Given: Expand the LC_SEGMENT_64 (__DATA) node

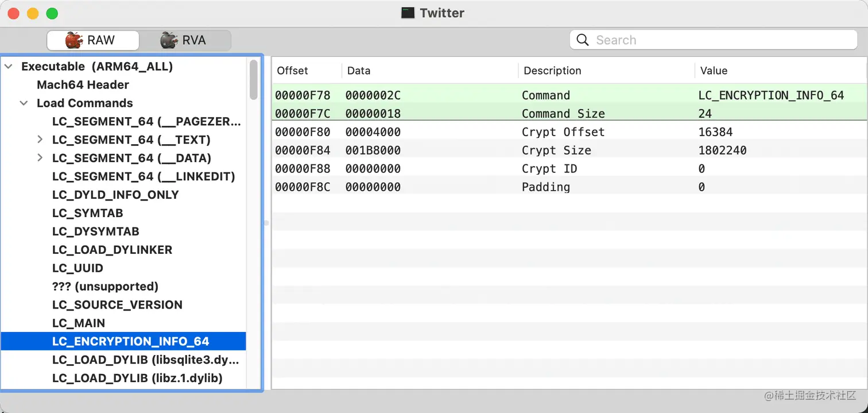Looking at the screenshot, I should coord(40,158).
